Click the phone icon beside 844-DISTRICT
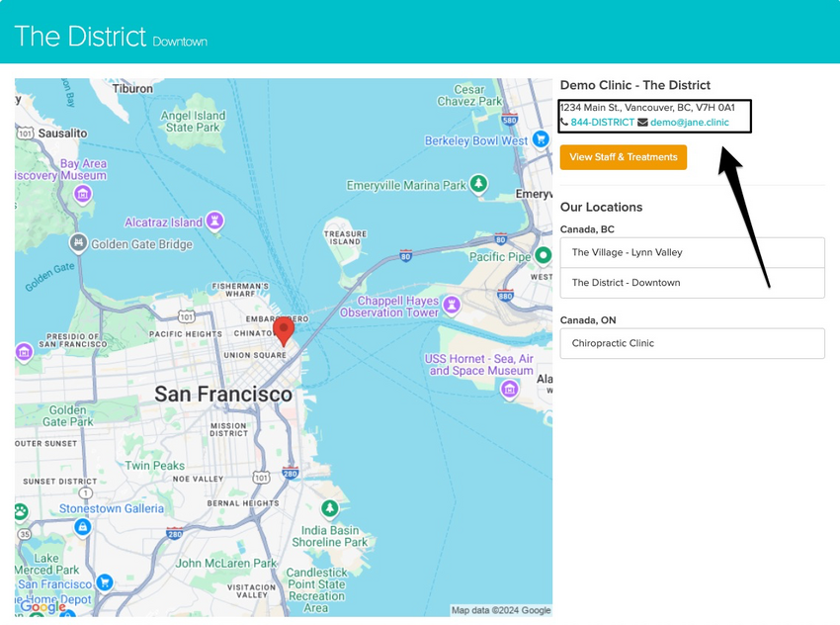The image size is (840, 625). (x=564, y=123)
